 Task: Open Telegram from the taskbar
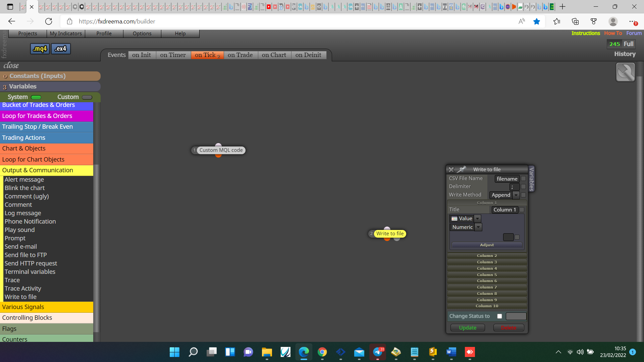pos(378,352)
